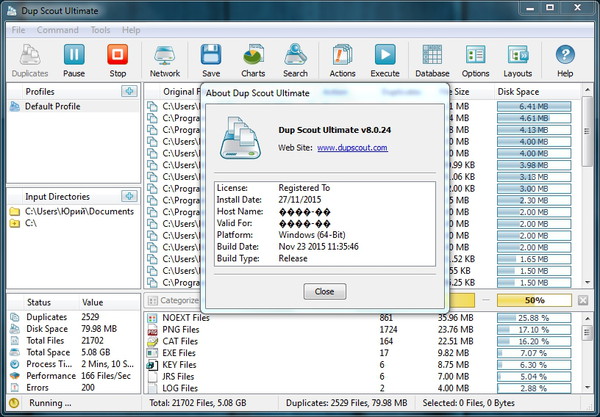
Task: Close the About dialog with Close button
Action: [x=324, y=291]
